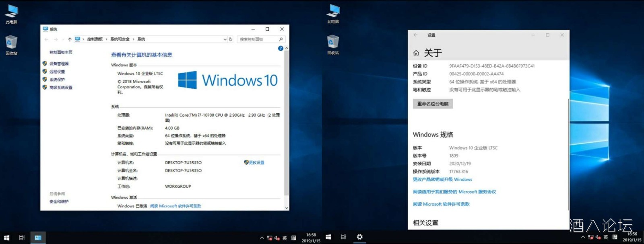Click the System window vertical scrollbar
Image resolution: width=644 pixels, height=244 pixels.
287,121
